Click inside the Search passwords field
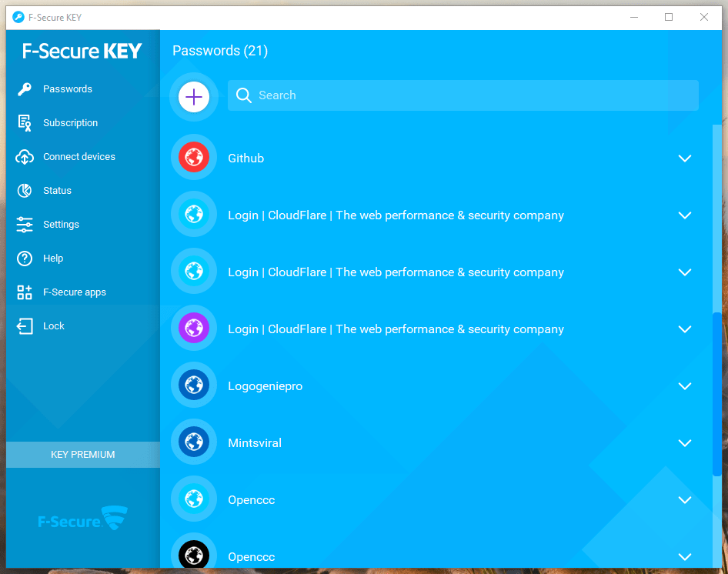This screenshot has height=574, width=728. point(462,95)
